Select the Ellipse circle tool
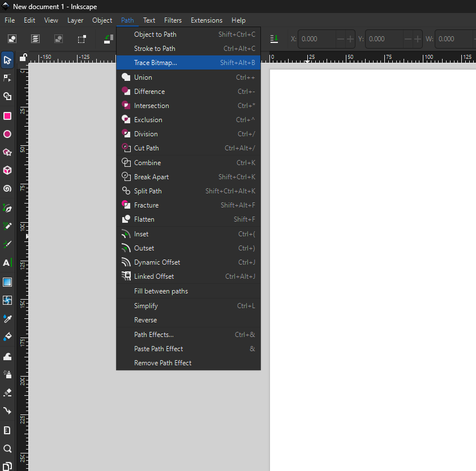This screenshot has width=476, height=471. [x=7, y=134]
